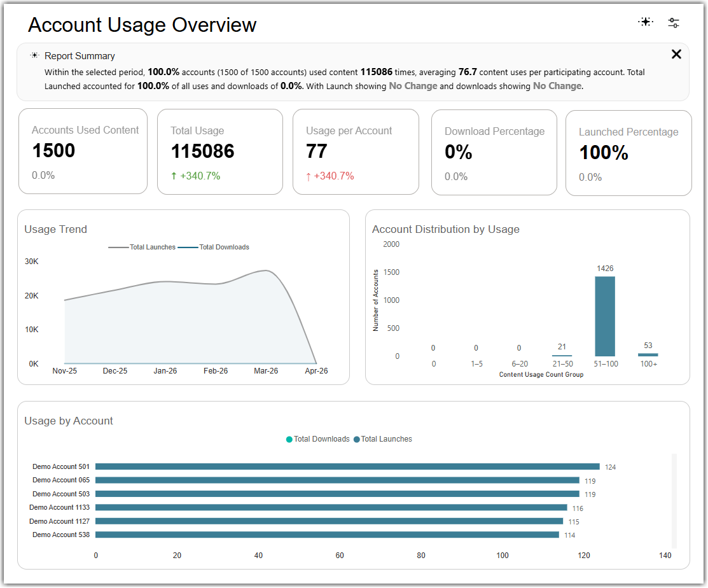The height and width of the screenshot is (588, 708).
Task: Click the sparkle icon beside Report Summary
Action: pyautogui.click(x=35, y=55)
